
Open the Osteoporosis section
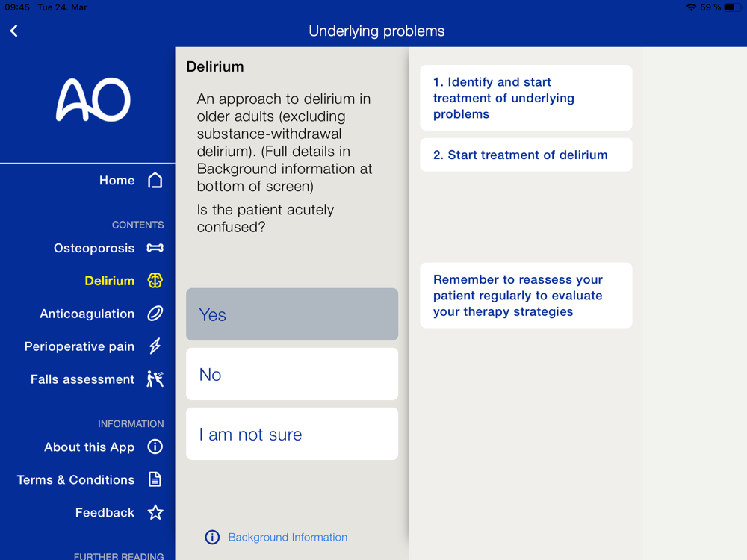coord(94,248)
